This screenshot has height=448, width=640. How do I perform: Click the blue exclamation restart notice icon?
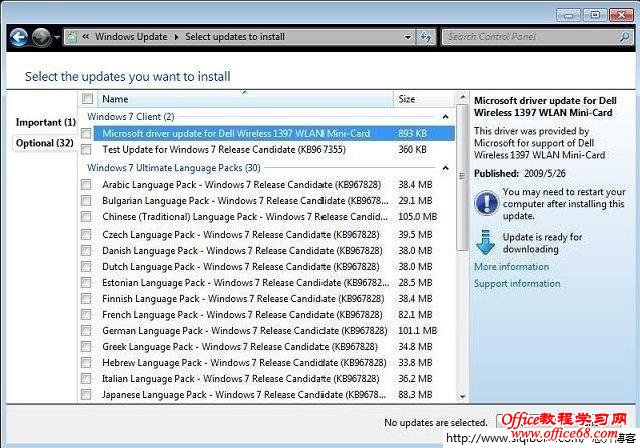[x=486, y=203]
